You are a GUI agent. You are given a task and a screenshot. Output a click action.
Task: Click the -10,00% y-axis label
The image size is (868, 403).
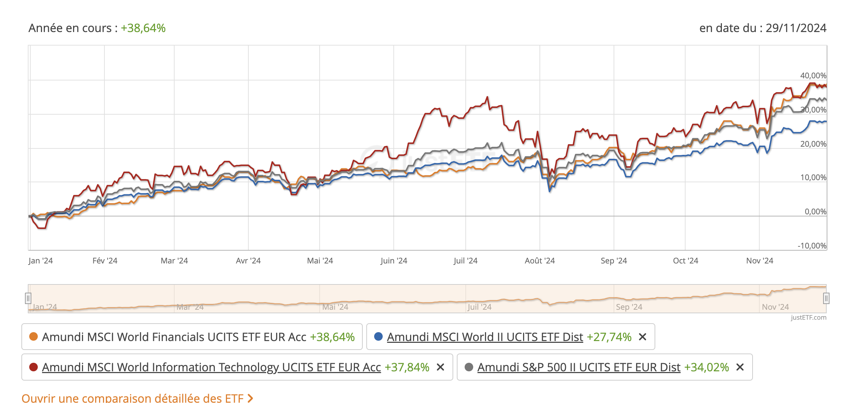[812, 246]
